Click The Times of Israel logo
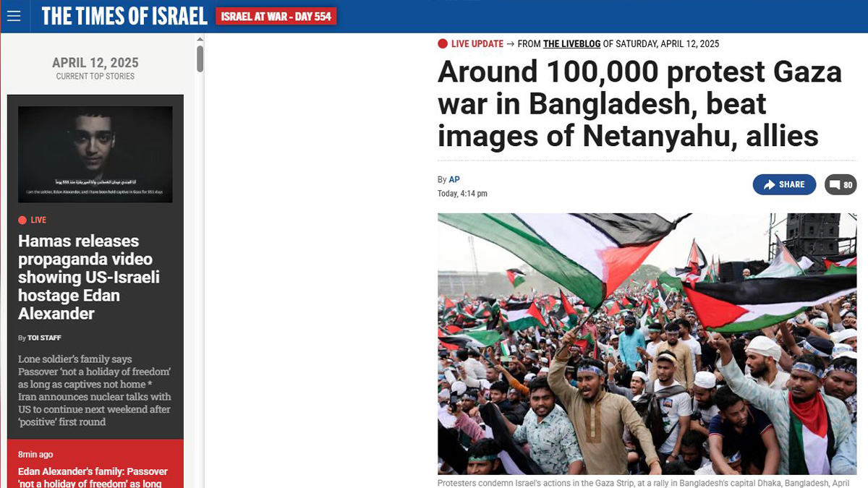Screen dimensions: 868x488 124,16
